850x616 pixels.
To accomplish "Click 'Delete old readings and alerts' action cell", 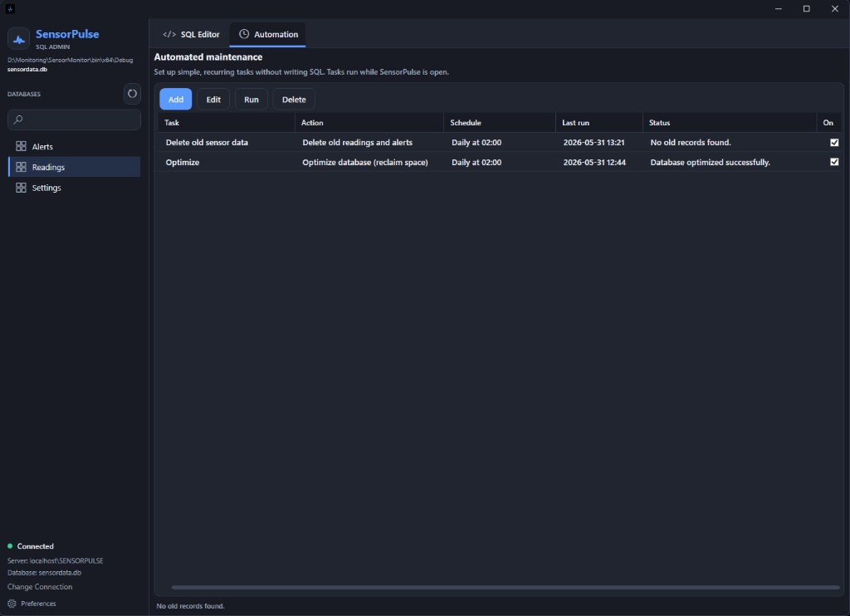I will [x=357, y=143].
